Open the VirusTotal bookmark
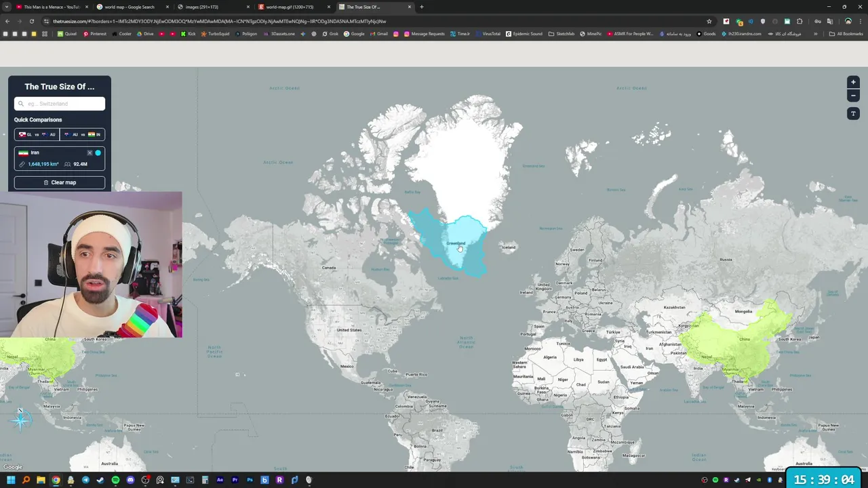Image resolution: width=868 pixels, height=488 pixels. coord(488,34)
